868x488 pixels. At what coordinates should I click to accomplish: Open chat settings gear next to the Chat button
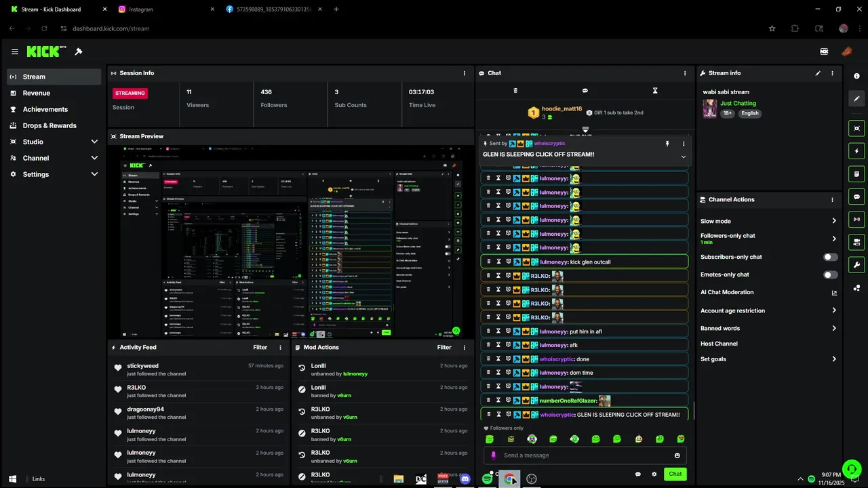[654, 474]
